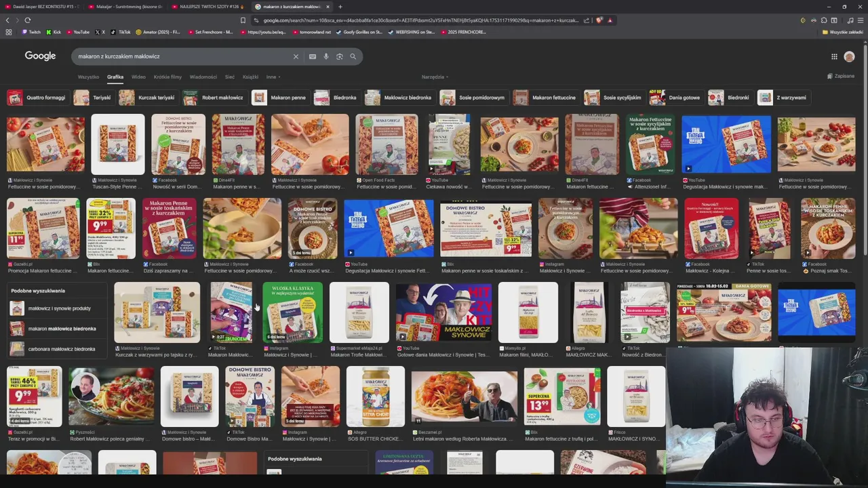Filter by the Makaron penne chip
868x488 pixels.
tap(279, 98)
